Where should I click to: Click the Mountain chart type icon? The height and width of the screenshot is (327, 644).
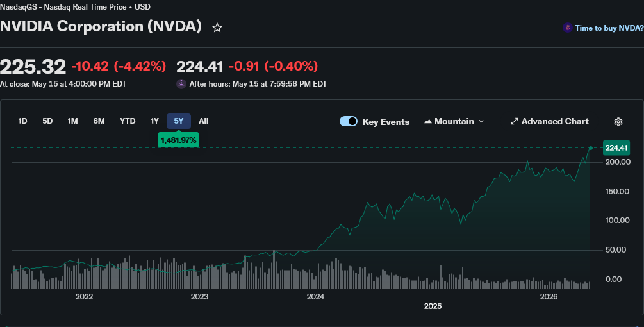coord(428,122)
